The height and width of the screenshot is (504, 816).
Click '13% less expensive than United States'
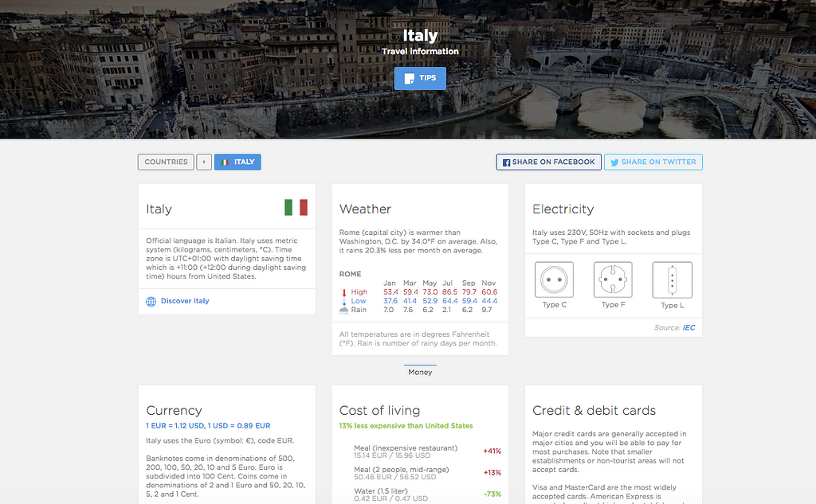[x=406, y=425]
